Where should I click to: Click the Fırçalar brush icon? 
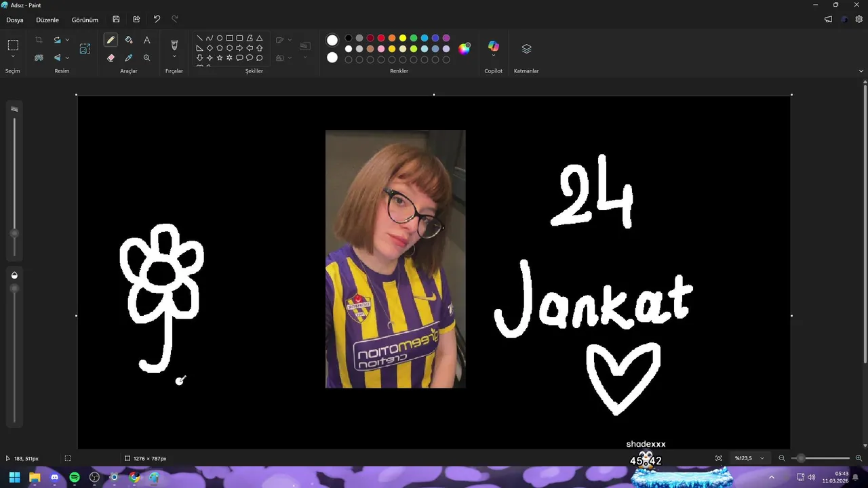(x=174, y=45)
